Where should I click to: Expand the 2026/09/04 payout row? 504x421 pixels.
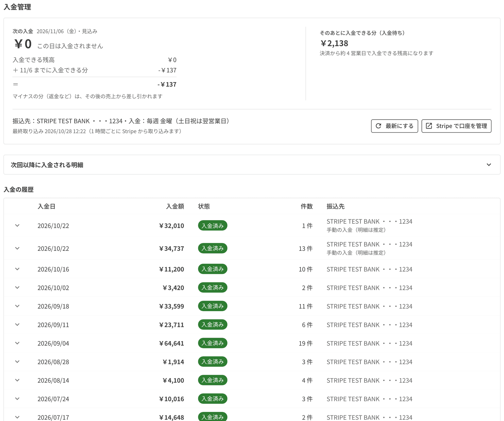coord(17,343)
